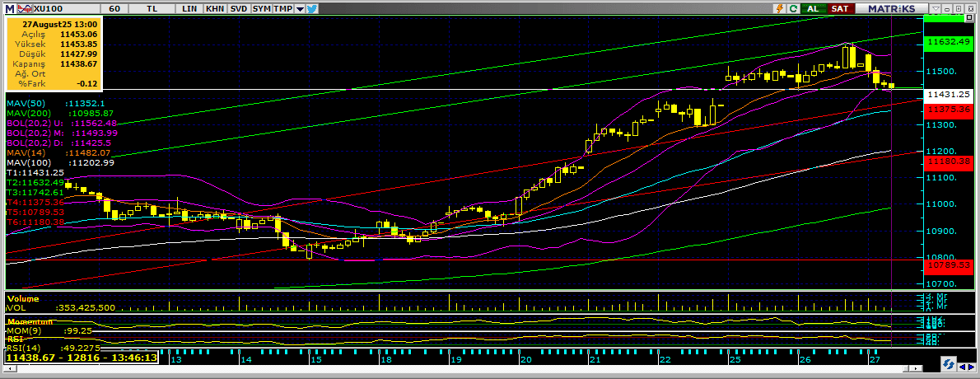
Task: Open the chart type icon beside XU100
Action: [x=21, y=7]
